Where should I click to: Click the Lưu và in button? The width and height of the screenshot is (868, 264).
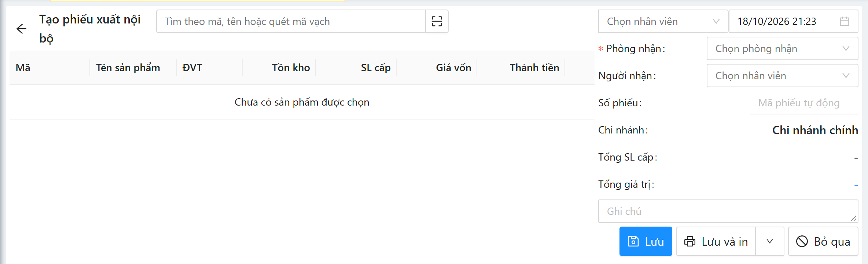(716, 241)
